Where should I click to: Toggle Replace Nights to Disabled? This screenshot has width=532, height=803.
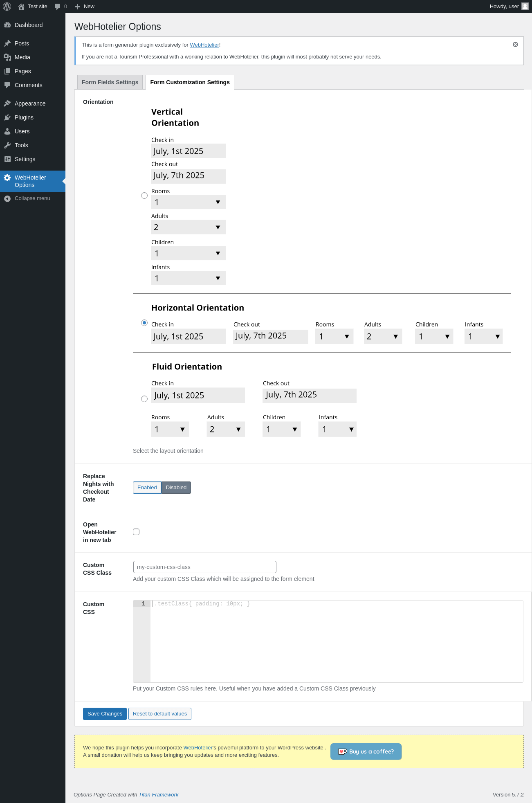[x=176, y=488]
